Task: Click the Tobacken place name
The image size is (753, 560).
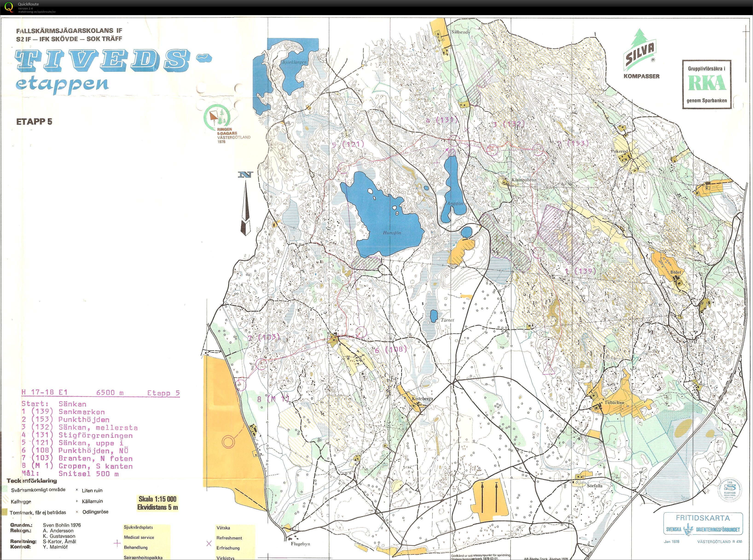Action: [614, 403]
